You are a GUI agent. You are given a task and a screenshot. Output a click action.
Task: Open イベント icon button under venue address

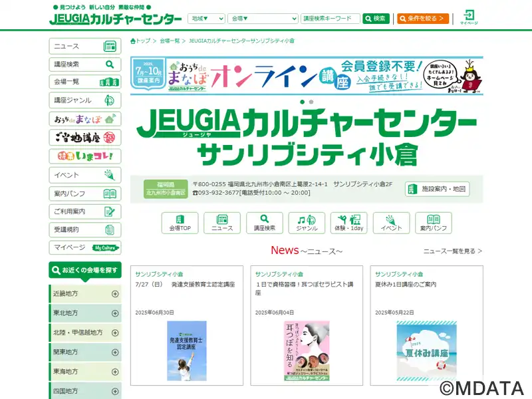pos(391,223)
